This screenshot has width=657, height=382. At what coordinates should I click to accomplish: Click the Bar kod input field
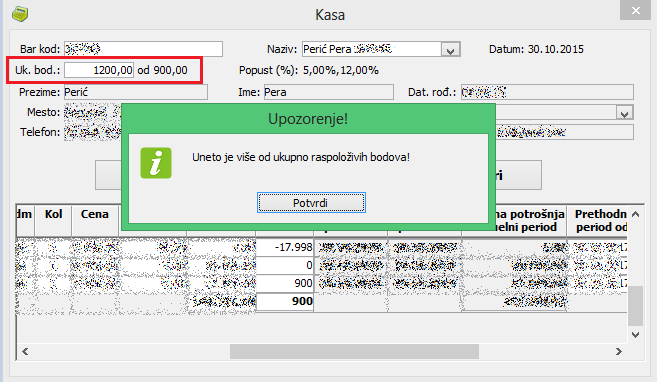(x=143, y=49)
